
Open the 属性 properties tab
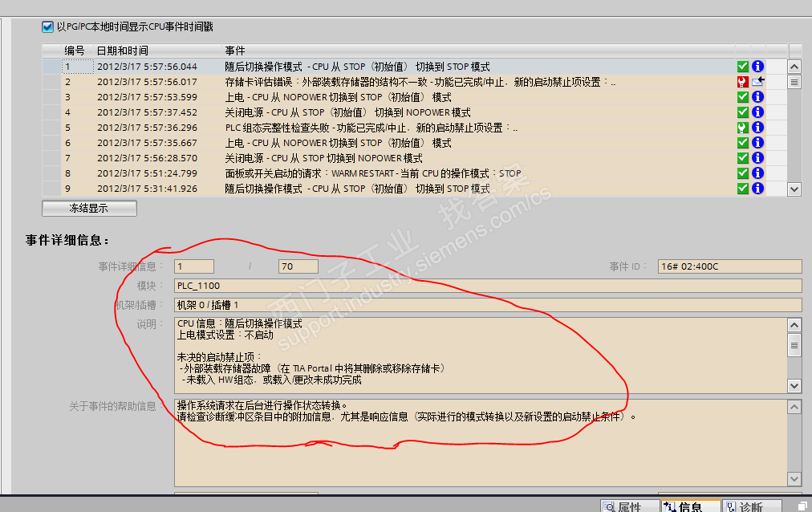[x=630, y=506]
